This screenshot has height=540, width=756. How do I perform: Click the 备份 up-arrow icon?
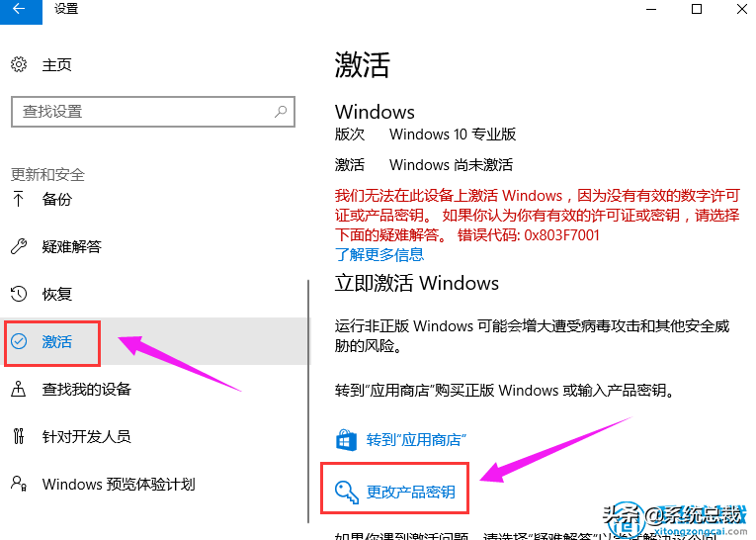(x=19, y=199)
